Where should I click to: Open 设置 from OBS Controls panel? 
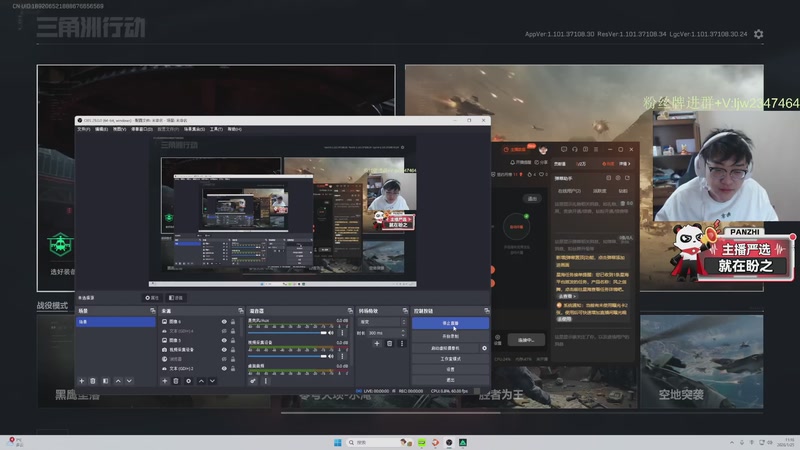(x=451, y=369)
